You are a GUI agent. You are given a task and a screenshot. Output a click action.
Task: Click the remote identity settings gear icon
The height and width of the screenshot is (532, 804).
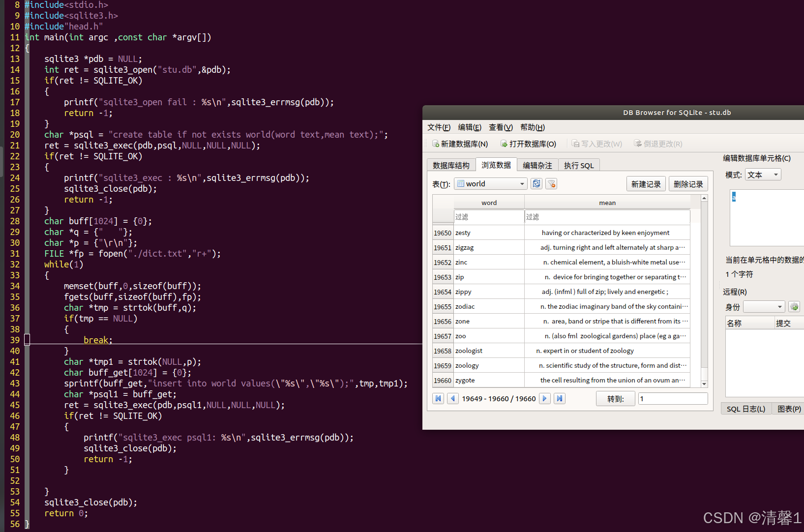794,307
